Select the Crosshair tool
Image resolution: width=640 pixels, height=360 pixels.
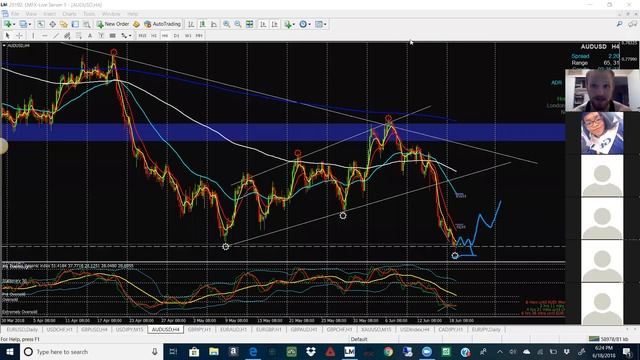coord(19,36)
